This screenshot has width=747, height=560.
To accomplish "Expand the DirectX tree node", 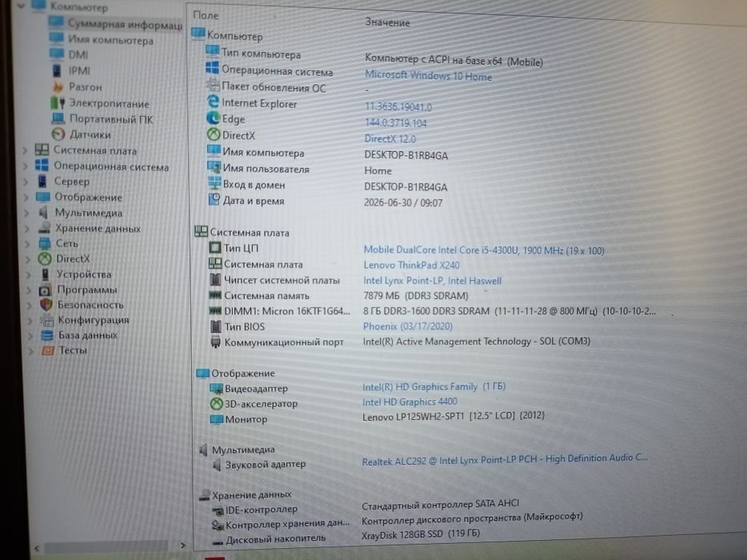I will click(28, 260).
